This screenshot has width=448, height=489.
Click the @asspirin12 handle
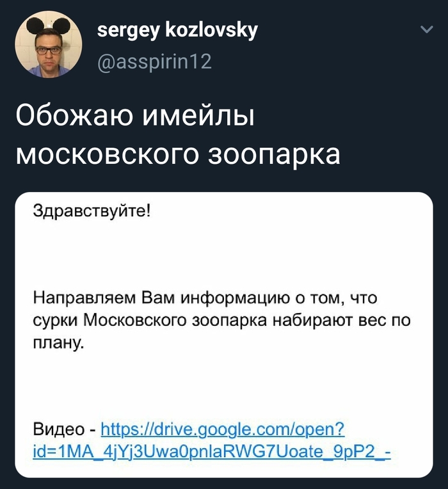coord(154,61)
